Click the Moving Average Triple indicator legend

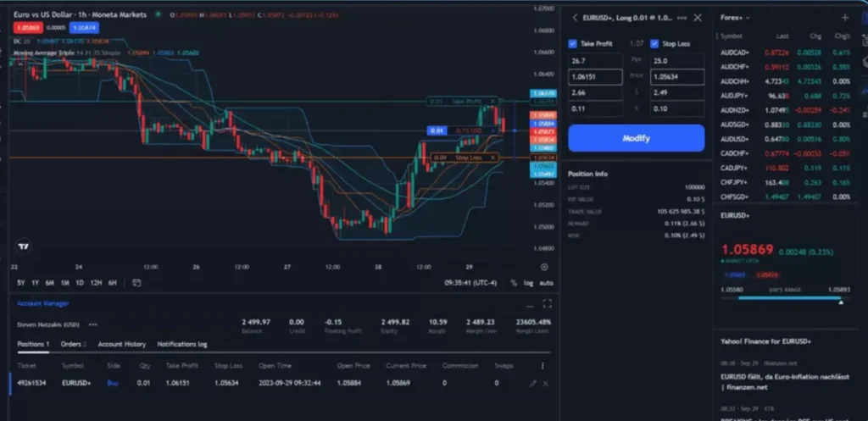coord(67,53)
